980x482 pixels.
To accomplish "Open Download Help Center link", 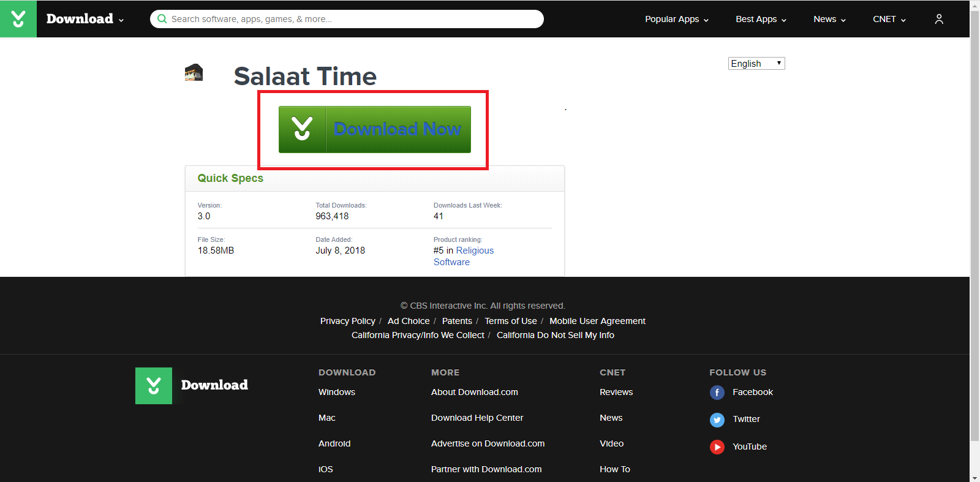I will pos(477,418).
